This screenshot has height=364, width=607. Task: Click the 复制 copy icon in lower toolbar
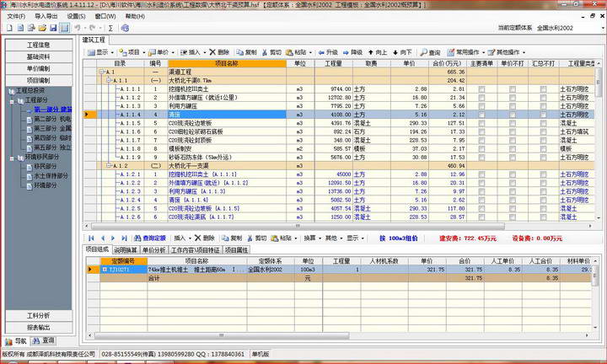(225, 238)
